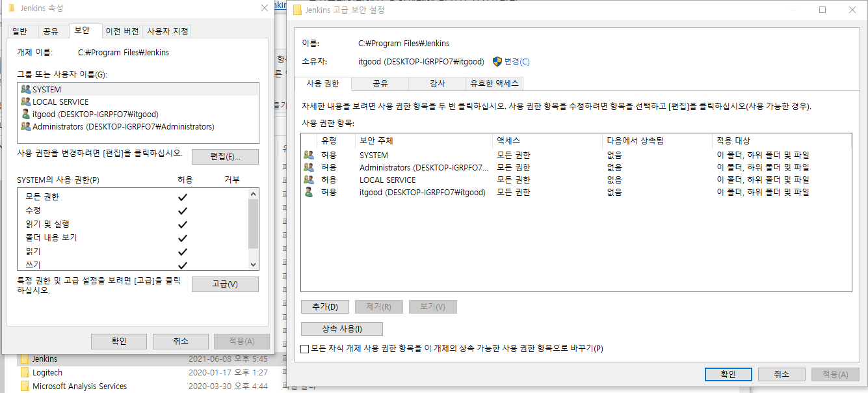Click permissions list scrollbar down arrow
Screen dimensions: 868x393
coord(254,264)
